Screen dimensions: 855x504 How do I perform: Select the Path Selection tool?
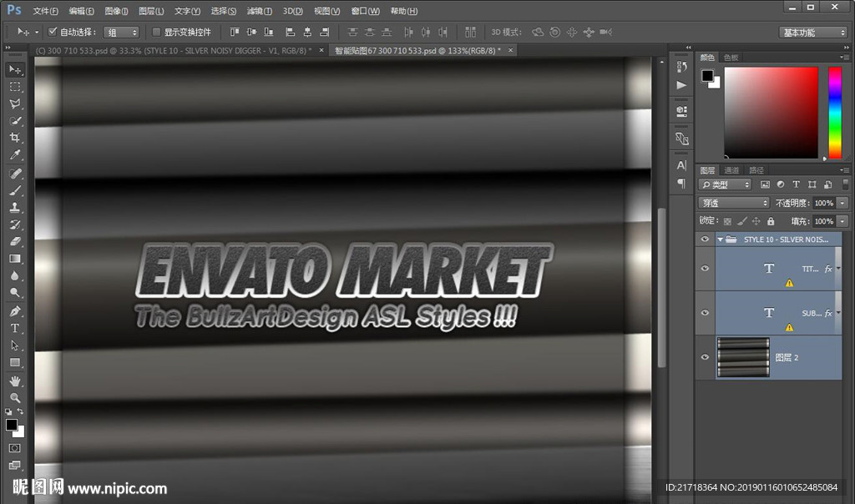click(15, 345)
